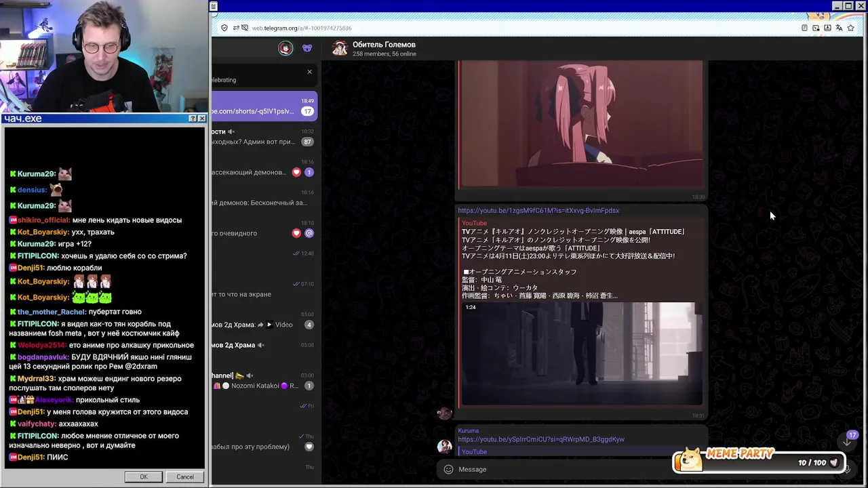868x488 pixels.
Task: Click username shikiro_official in stream chat
Action: coord(43,220)
